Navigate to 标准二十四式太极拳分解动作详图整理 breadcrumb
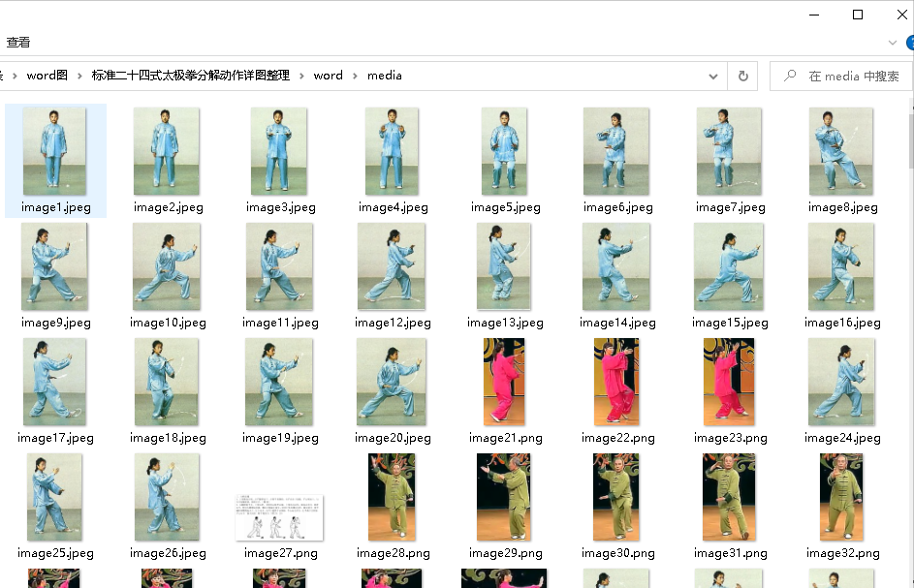 (x=191, y=76)
